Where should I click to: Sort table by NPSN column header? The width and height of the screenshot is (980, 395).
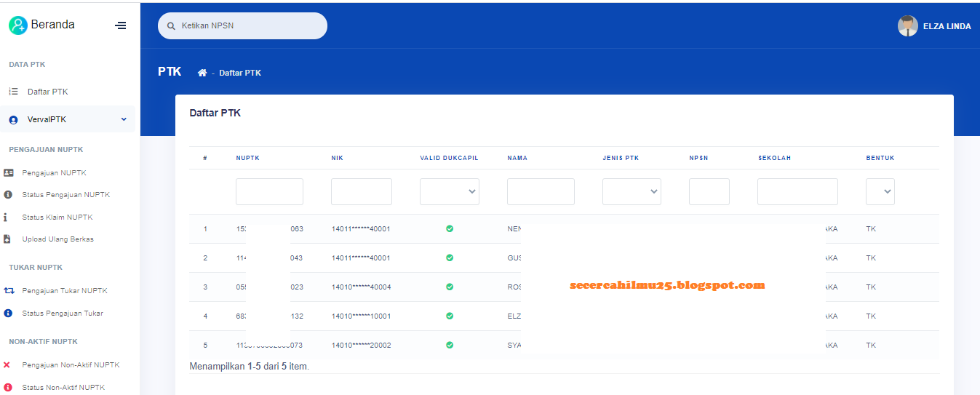[x=698, y=158]
